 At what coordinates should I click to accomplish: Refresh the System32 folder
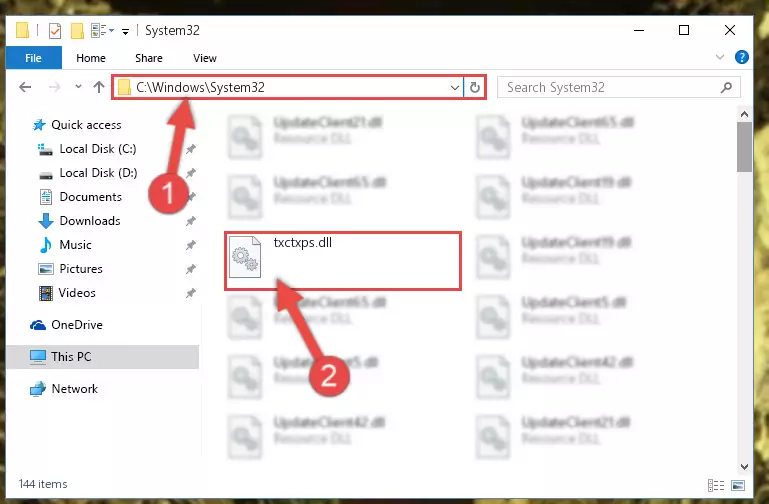point(474,88)
